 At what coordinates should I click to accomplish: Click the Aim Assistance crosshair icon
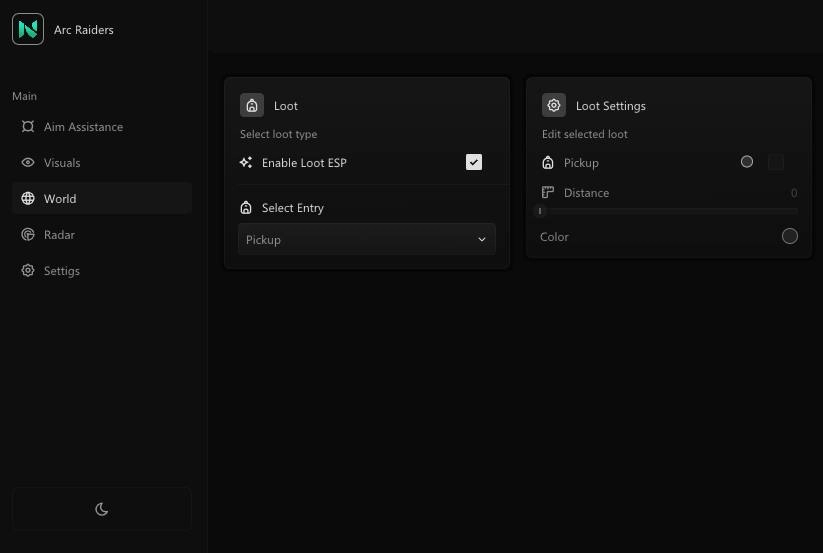tap(28, 127)
